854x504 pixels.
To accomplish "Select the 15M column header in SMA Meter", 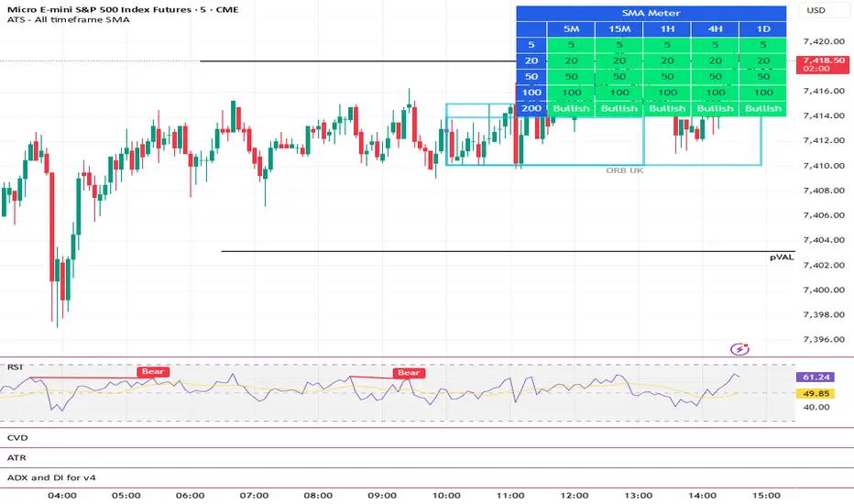I will click(619, 29).
